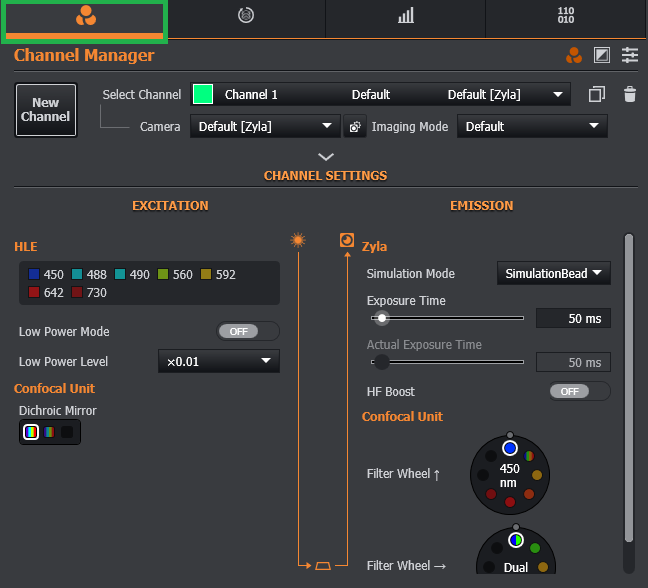
Task: Select the first rainbow dichroic mirror option
Action: [31, 432]
